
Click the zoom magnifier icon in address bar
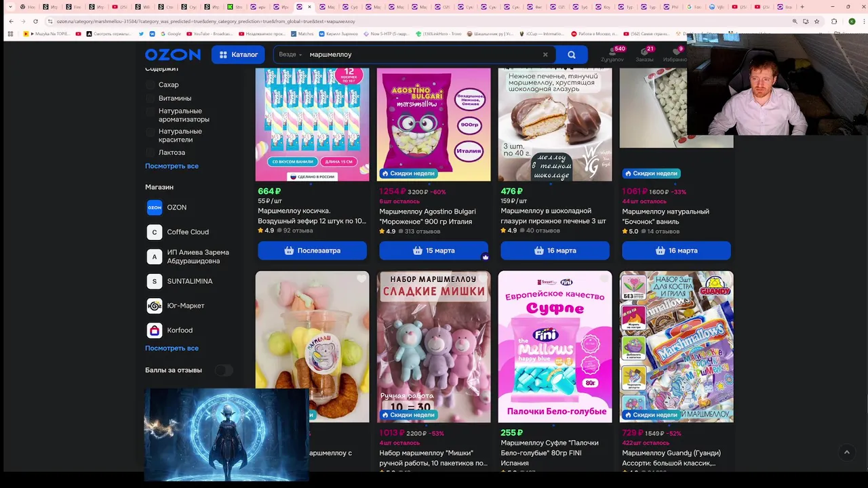tap(795, 21)
